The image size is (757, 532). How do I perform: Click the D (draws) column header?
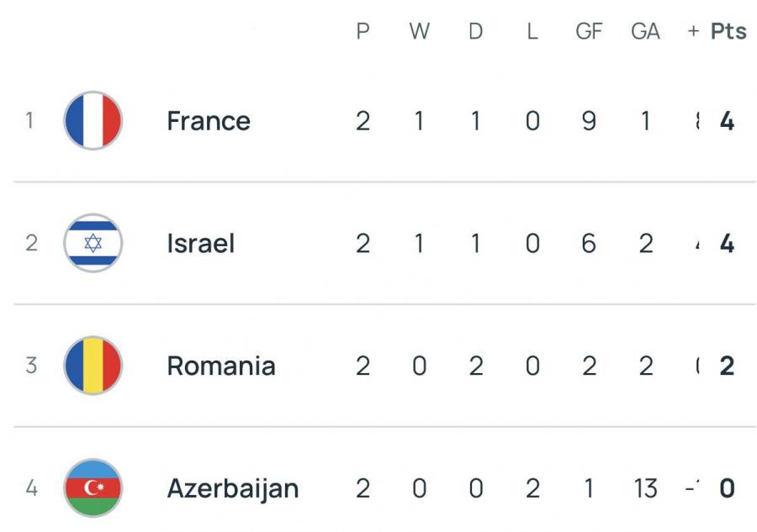point(476,31)
